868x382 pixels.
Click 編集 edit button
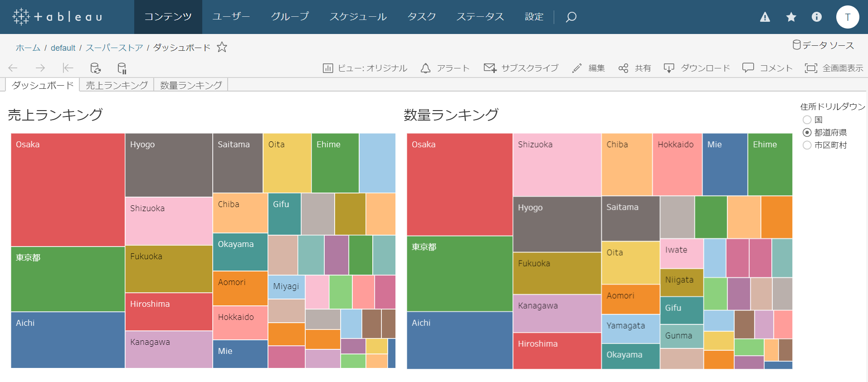click(588, 68)
